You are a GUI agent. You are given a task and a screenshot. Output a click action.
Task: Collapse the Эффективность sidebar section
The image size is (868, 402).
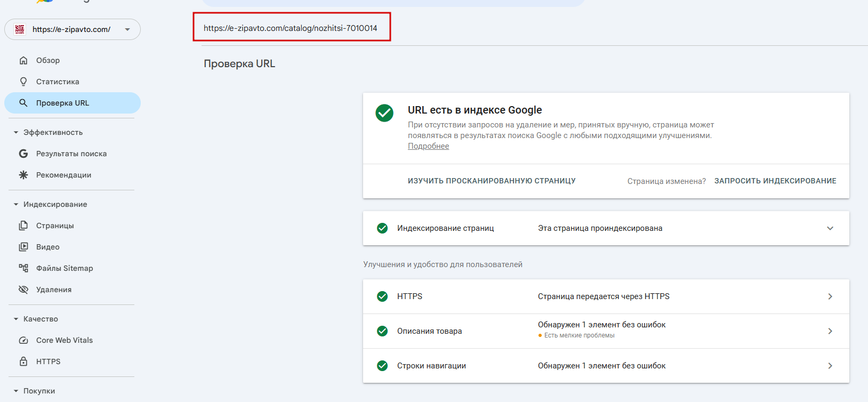tap(16, 132)
